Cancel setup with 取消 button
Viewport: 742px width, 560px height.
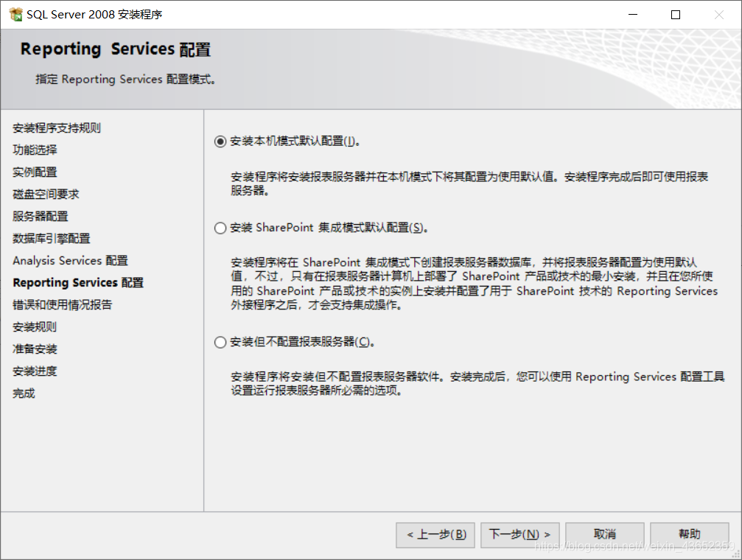coord(605,535)
